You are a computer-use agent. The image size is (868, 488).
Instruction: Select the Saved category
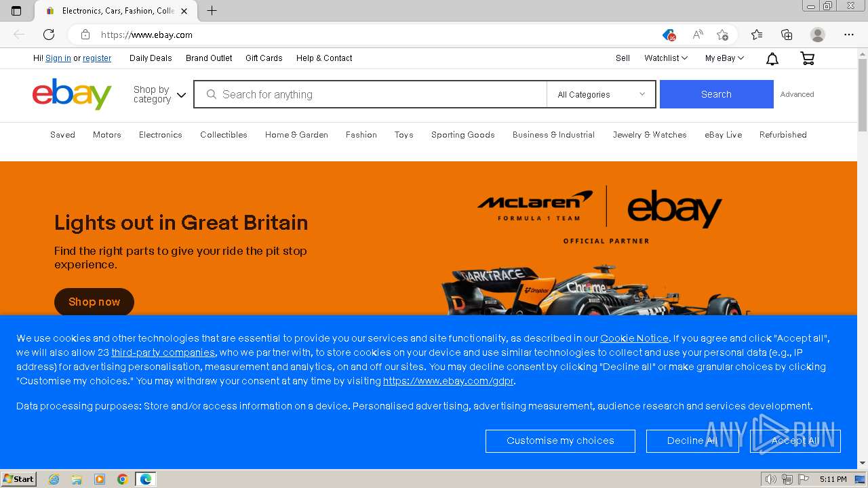click(62, 135)
